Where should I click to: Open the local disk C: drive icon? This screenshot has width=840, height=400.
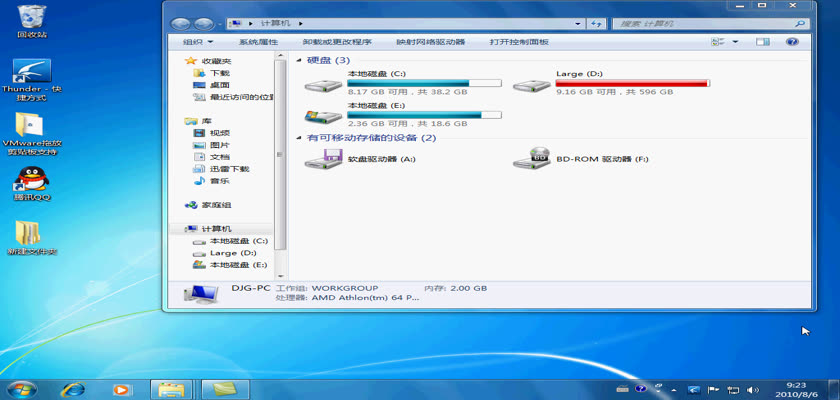click(x=323, y=85)
